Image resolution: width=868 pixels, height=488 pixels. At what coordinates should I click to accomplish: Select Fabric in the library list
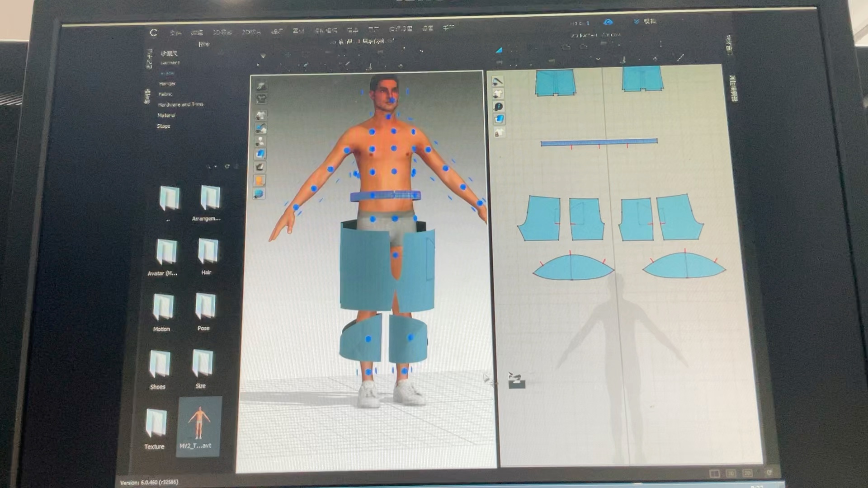[165, 94]
